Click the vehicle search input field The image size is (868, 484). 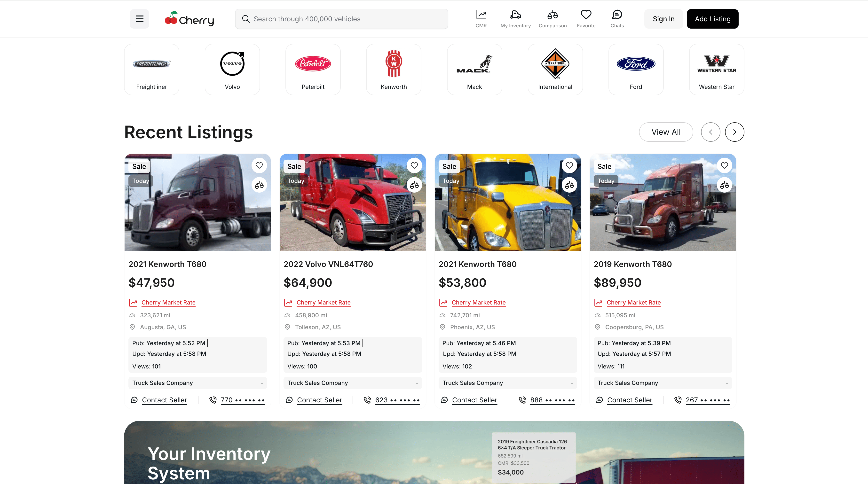coord(341,19)
